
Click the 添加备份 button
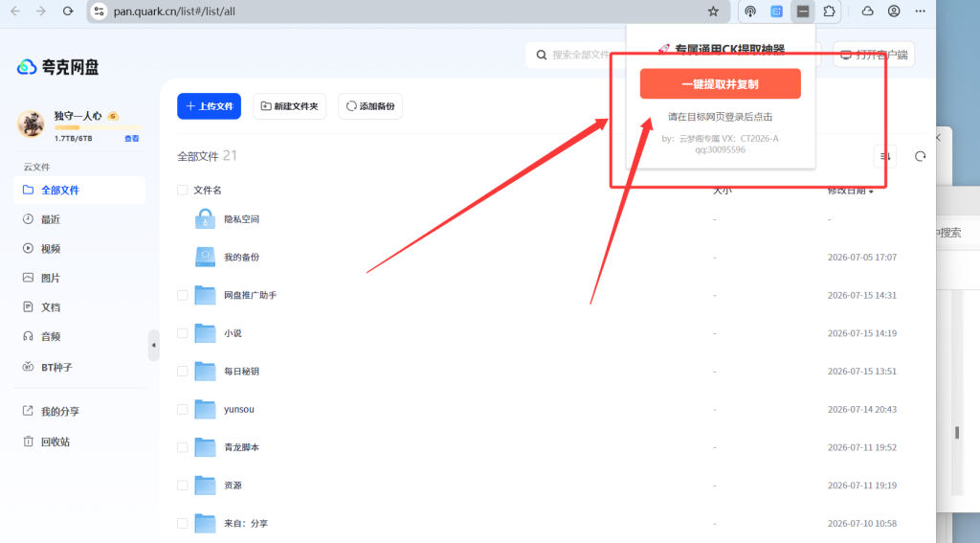coord(370,106)
